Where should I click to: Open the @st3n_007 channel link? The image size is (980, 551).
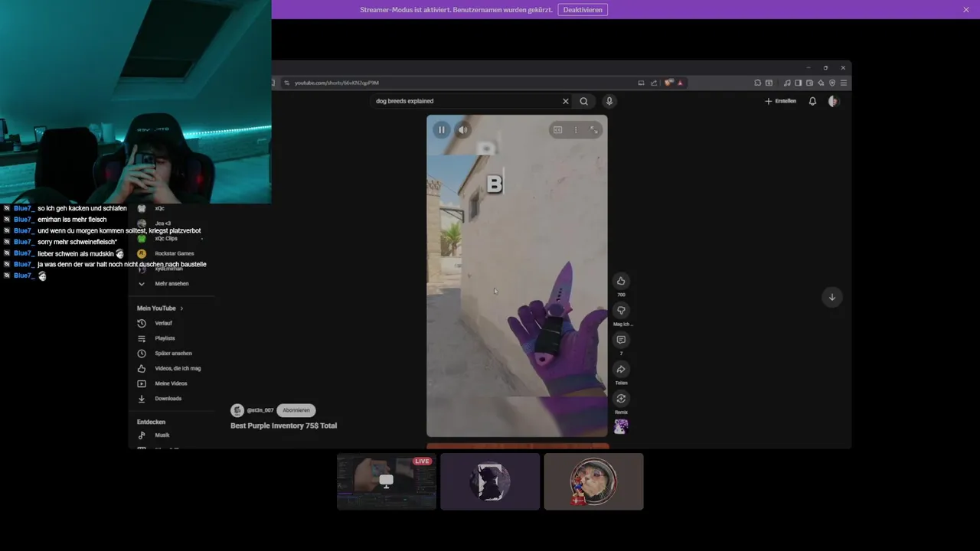pos(260,410)
